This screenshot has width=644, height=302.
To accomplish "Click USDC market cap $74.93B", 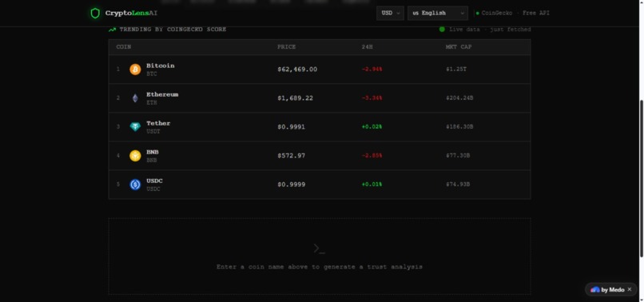I will (458, 185).
